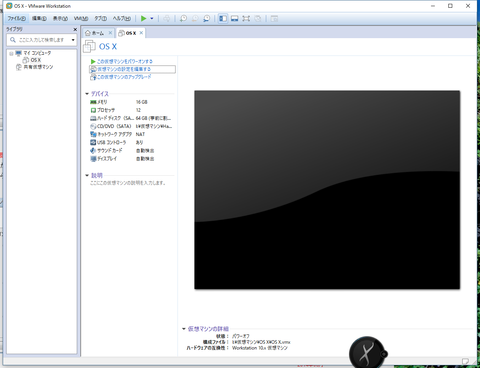Click the NAT network adapter value
Viewport: 480px width, 368px height.
[x=140, y=134]
